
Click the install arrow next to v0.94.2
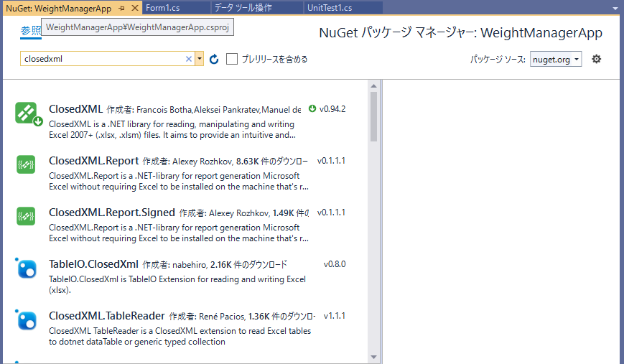[x=312, y=108]
